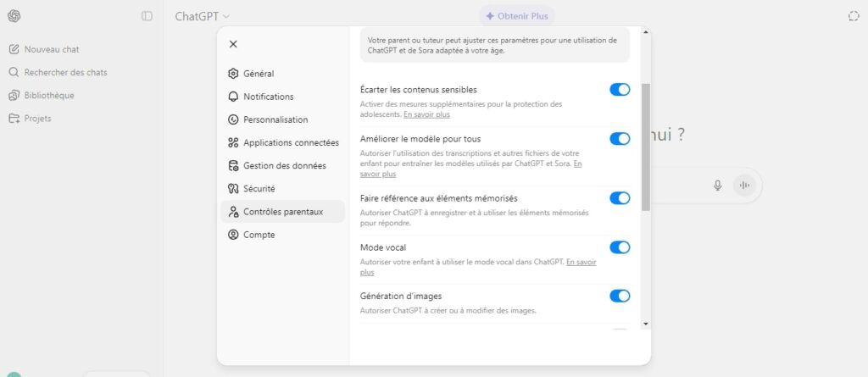Close the settings dialog with X
Screen dimensions: 868x377
pyautogui.click(x=233, y=44)
